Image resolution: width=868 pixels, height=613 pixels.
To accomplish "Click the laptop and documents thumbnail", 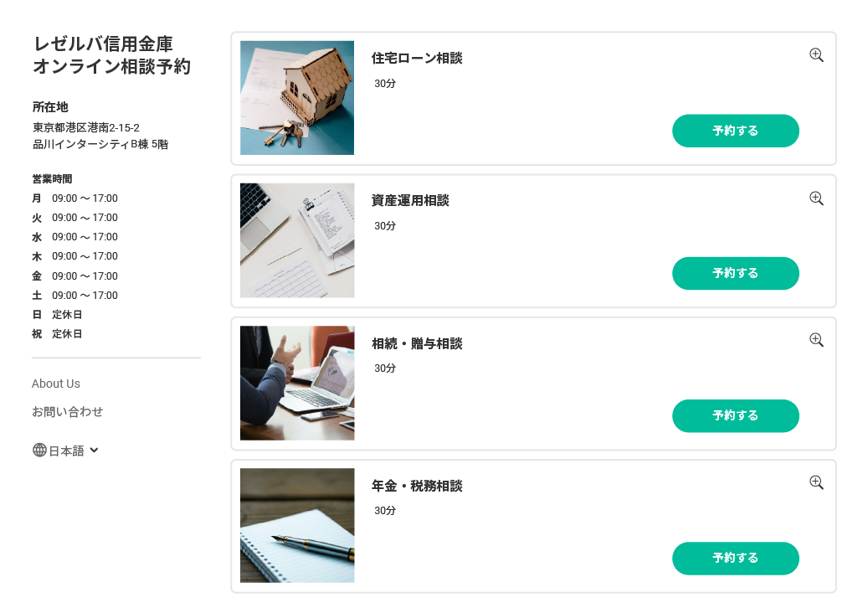I will (297, 240).
